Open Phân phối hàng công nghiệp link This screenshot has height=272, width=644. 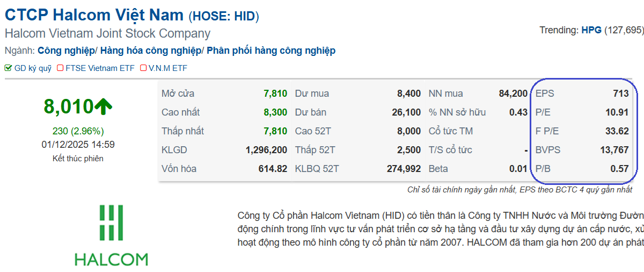(x=271, y=51)
